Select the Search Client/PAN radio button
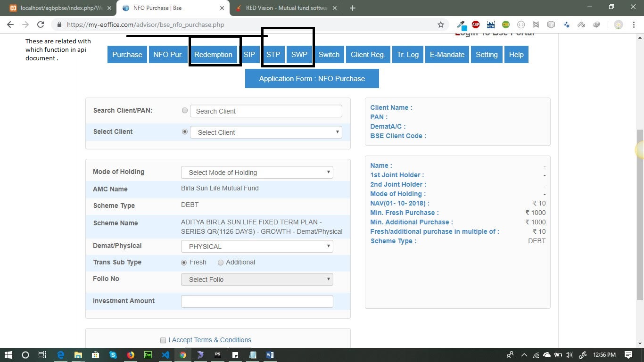This screenshot has height=362, width=644. click(185, 111)
